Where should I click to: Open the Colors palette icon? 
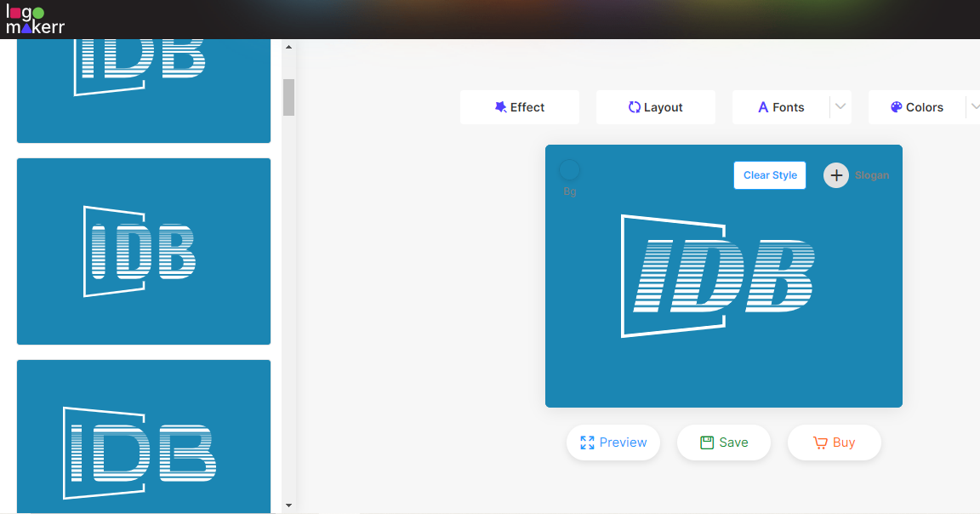coord(896,106)
